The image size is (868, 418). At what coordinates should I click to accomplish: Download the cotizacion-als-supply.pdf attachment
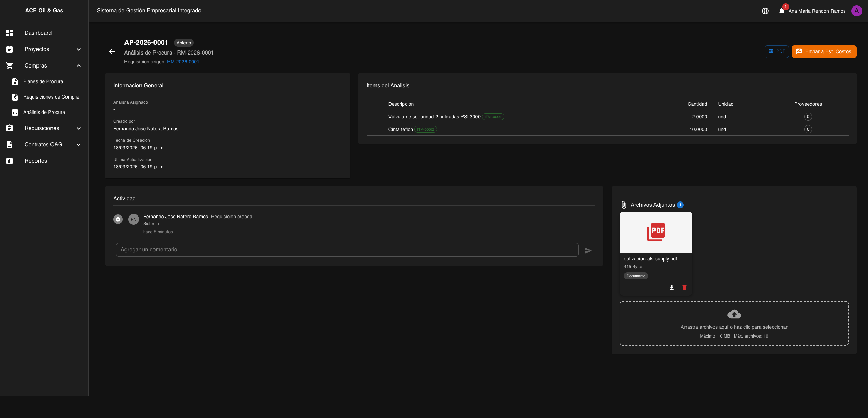[x=671, y=288]
